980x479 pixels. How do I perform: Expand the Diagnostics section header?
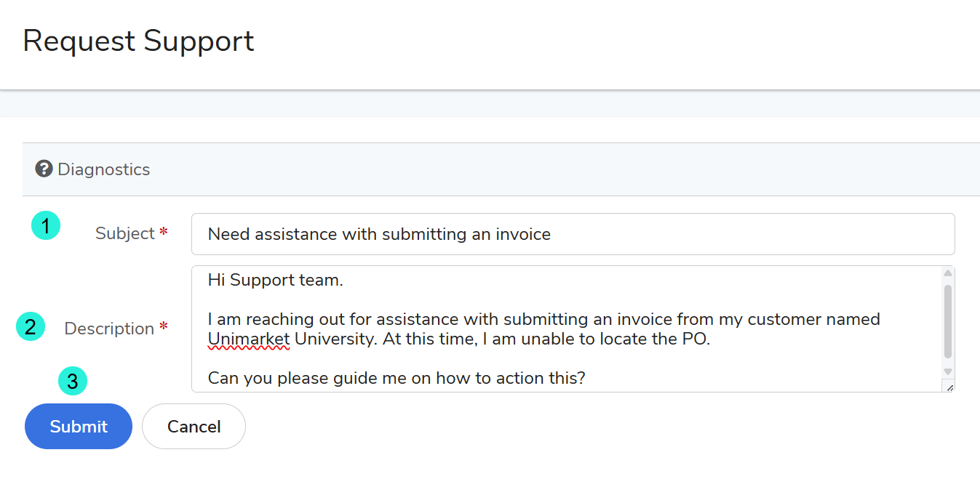tap(104, 169)
